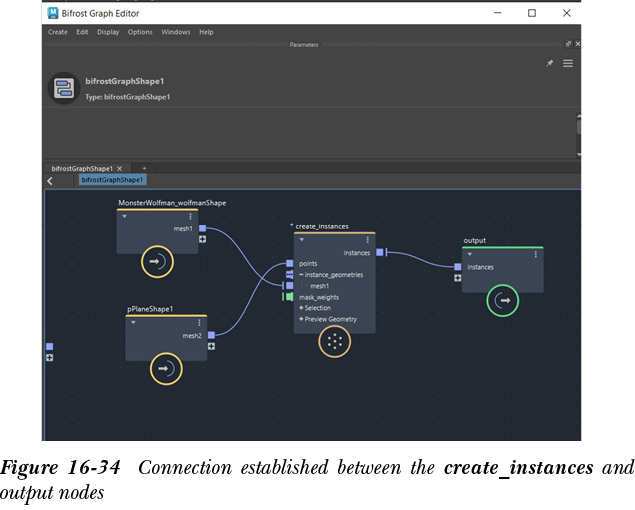
Task: Open the Create menu
Action: (58, 32)
